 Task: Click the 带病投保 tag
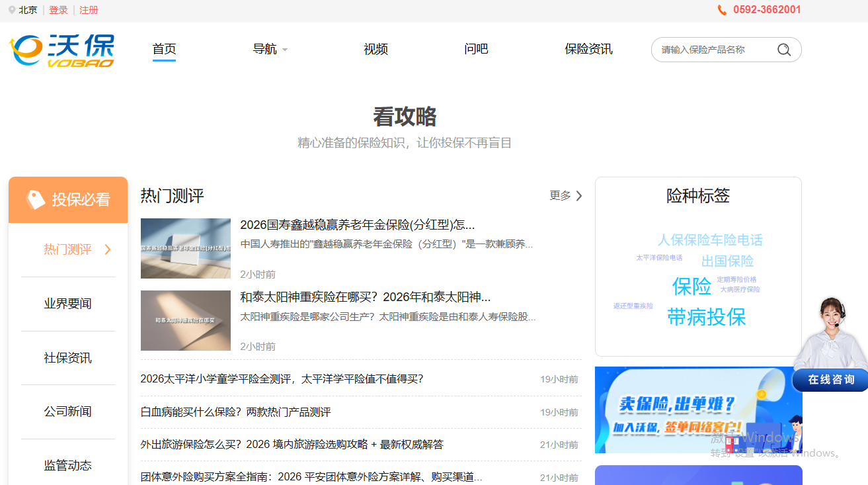pos(706,317)
